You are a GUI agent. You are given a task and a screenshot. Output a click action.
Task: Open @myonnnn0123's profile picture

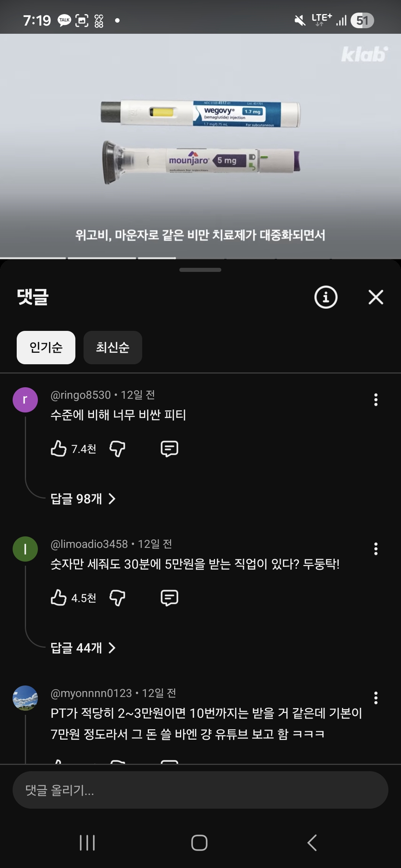click(25, 698)
